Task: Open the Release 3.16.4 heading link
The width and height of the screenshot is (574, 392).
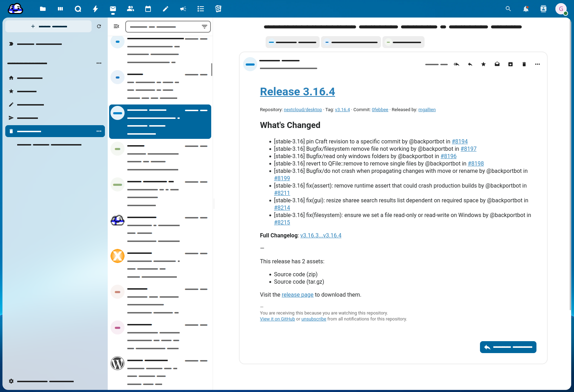Action: 298,92
